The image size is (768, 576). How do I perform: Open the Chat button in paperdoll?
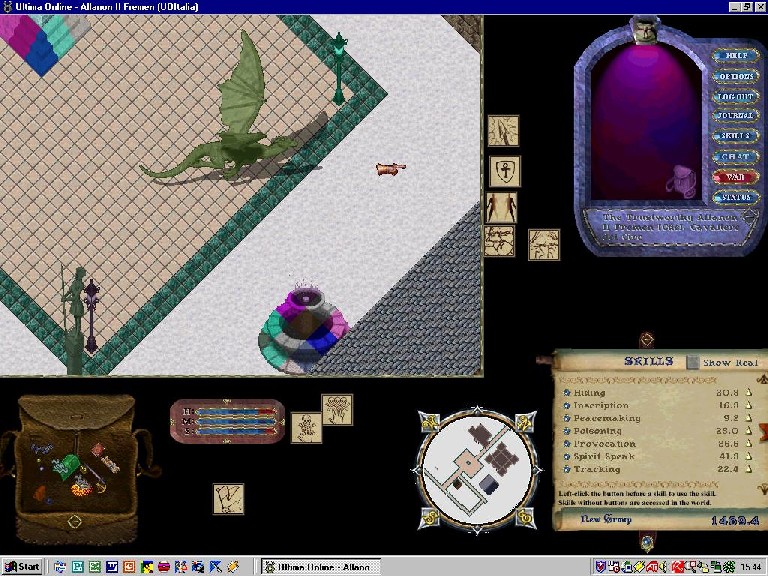coord(736,157)
